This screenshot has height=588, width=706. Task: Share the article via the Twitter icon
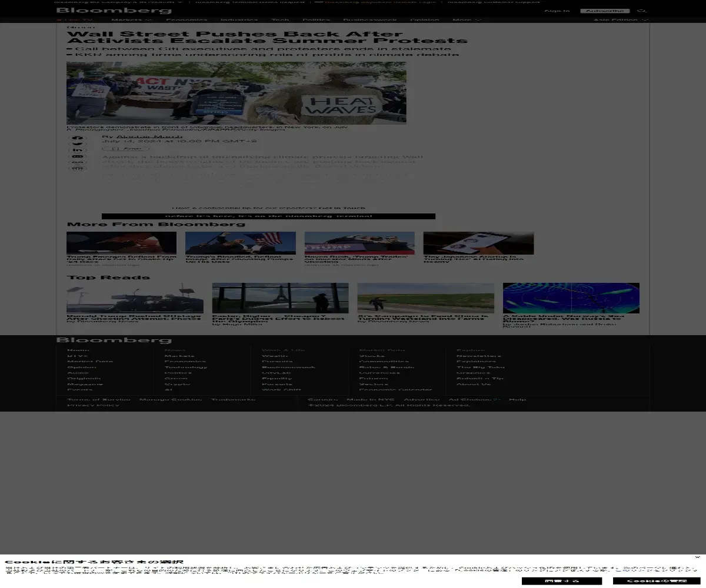78,144
